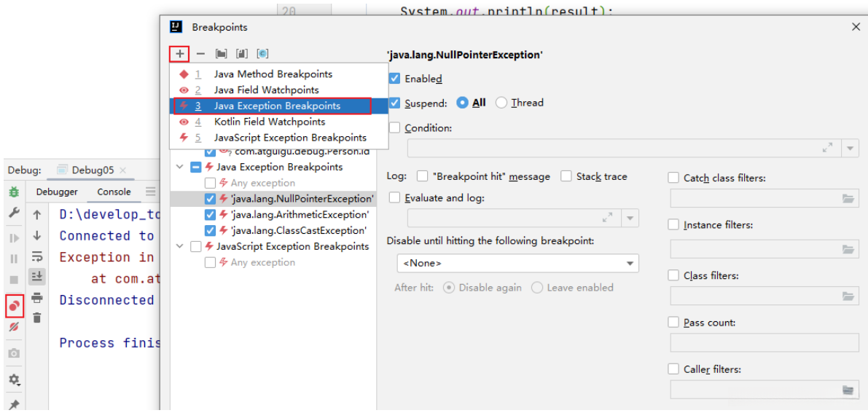Expand the Evaluate and log editor icon
The width and height of the screenshot is (868, 413).
coord(607,218)
